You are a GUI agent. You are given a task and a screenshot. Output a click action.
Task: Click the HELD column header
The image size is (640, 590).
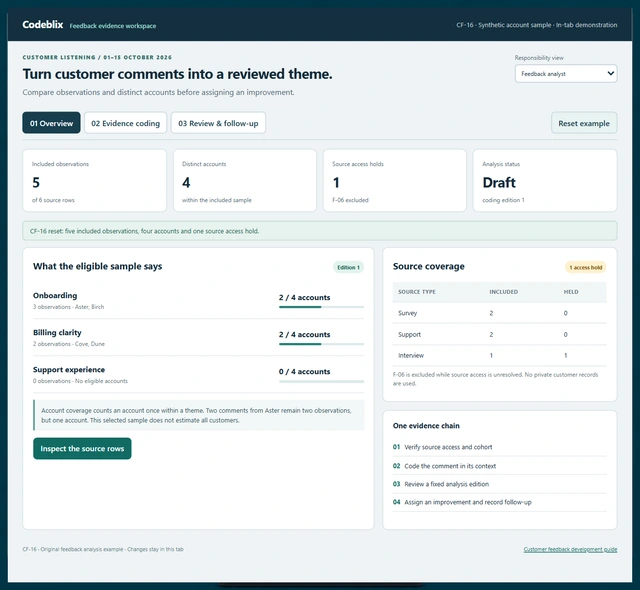(571, 292)
